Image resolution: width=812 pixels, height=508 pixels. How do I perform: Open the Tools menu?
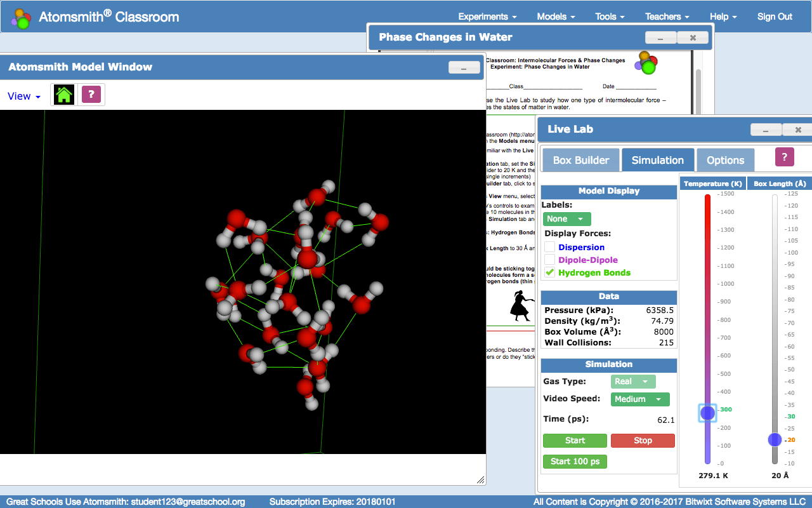(x=610, y=17)
